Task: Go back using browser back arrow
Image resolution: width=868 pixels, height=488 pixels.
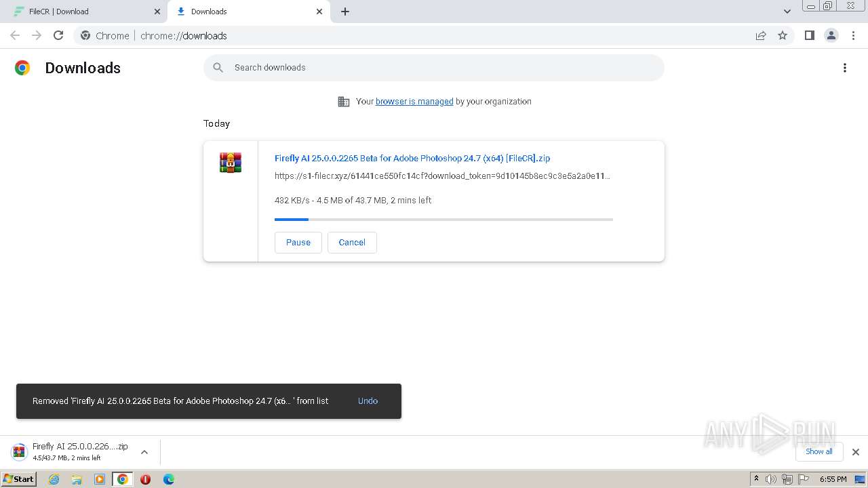Action: [15, 36]
